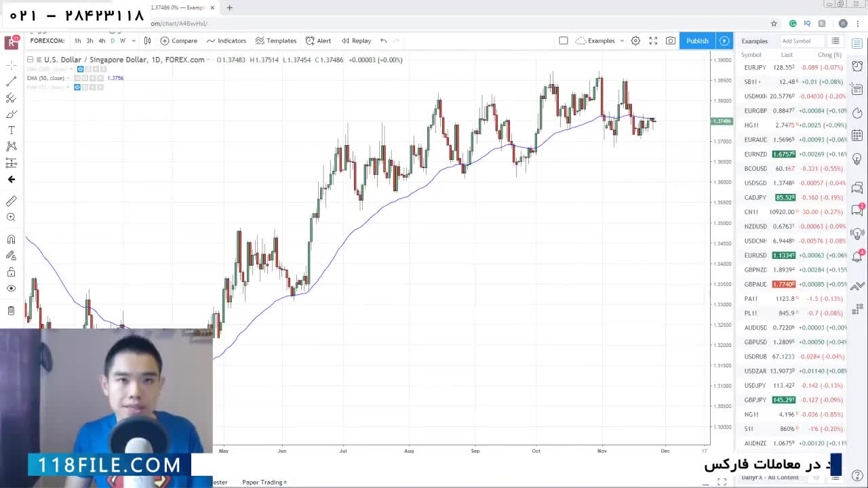The height and width of the screenshot is (488, 868).
Task: Open chart settings gear icon
Action: pos(635,41)
